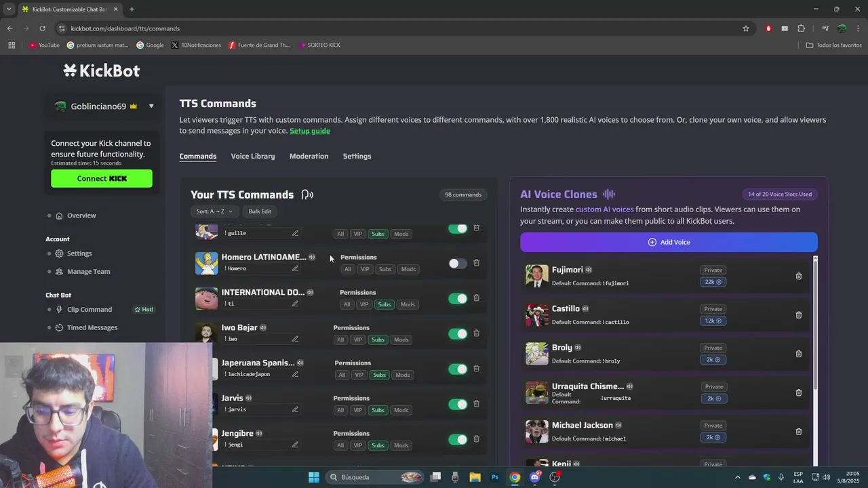
Task: Click the voice clones list scrollbar
Action: (x=815, y=325)
